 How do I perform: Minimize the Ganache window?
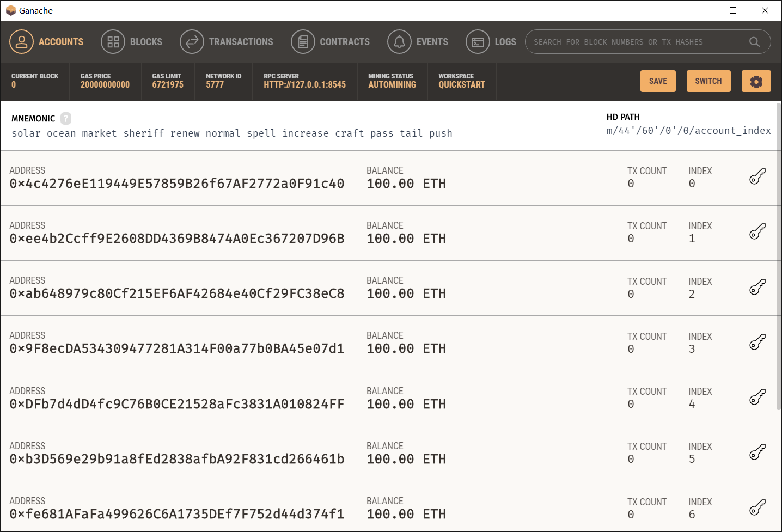pyautogui.click(x=701, y=10)
